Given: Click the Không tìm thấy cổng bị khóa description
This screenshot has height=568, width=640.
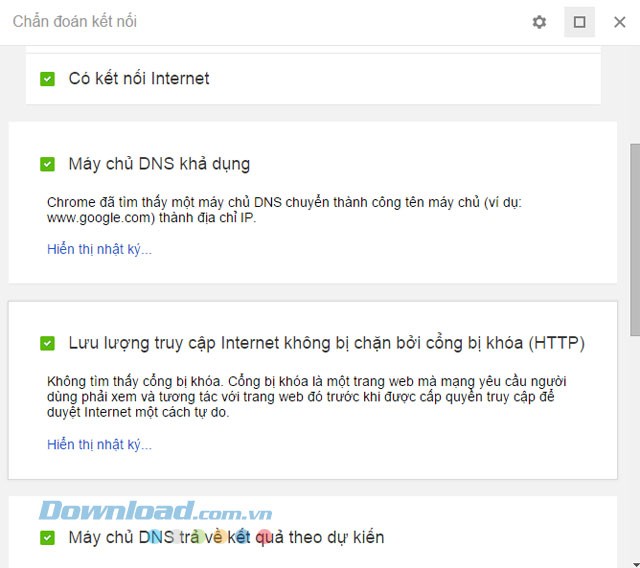Looking at the screenshot, I should (307, 397).
